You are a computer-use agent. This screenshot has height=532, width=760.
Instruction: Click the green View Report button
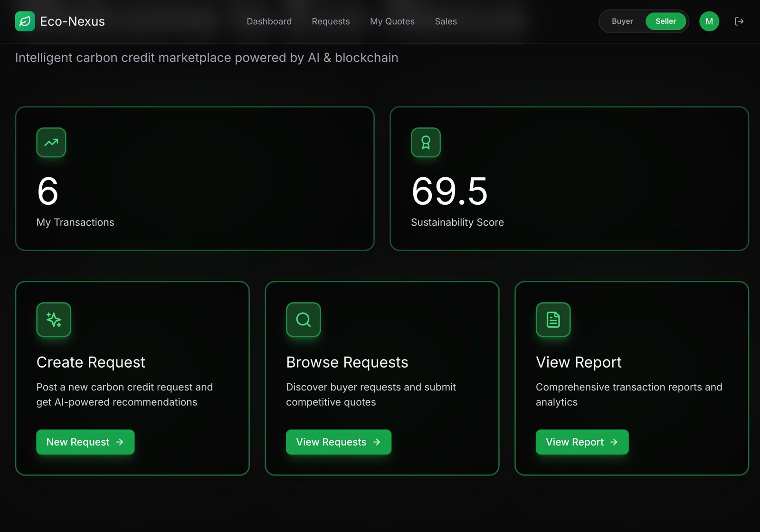(582, 442)
